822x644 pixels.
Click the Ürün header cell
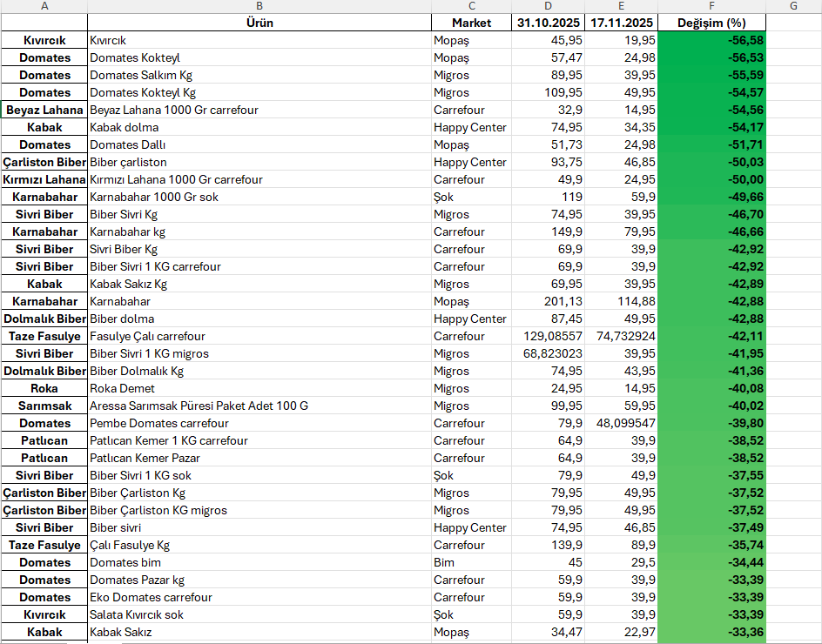pyautogui.click(x=259, y=23)
